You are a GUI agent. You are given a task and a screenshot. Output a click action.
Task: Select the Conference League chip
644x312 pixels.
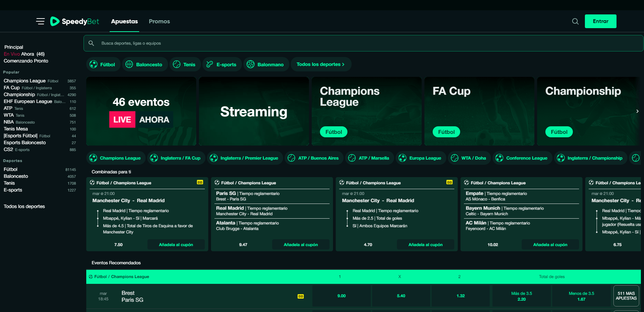coord(522,158)
